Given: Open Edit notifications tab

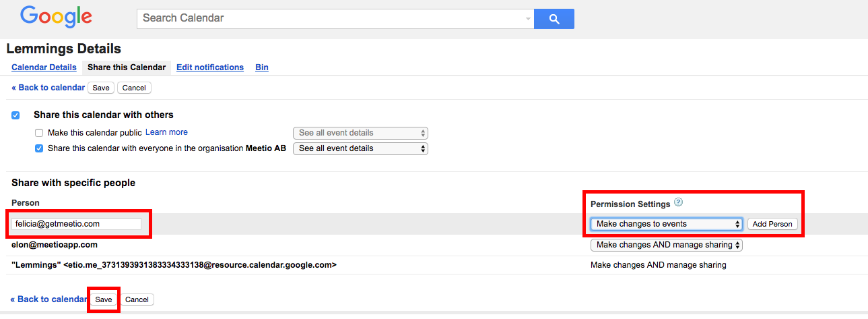Looking at the screenshot, I should 210,67.
